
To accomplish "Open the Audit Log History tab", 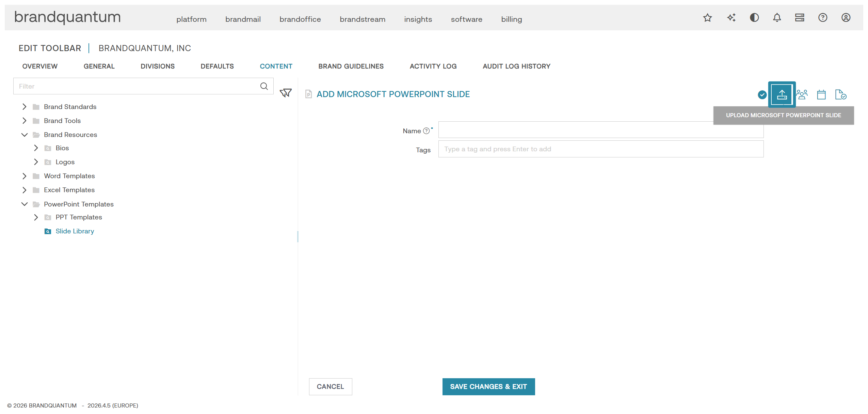I will coord(516,66).
